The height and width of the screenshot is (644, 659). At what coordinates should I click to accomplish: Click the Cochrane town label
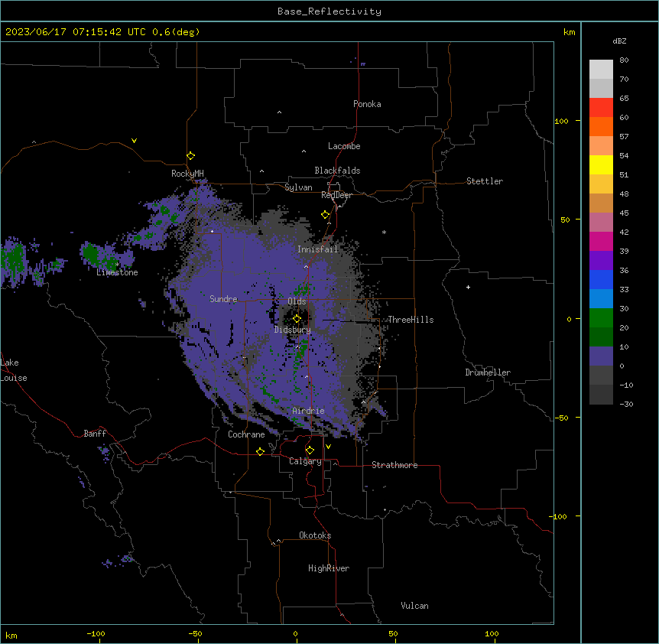pyautogui.click(x=246, y=434)
